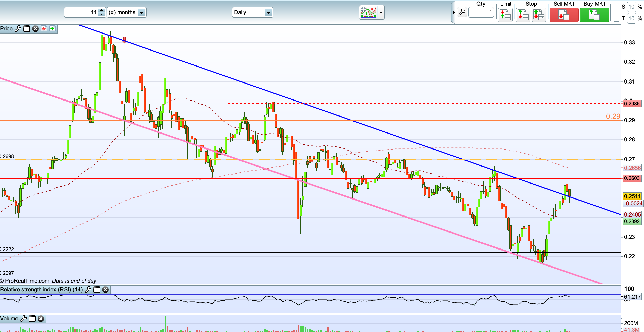This screenshot has height=332, width=644.
Task: Close the Price indicator panel
Action: click(35, 29)
